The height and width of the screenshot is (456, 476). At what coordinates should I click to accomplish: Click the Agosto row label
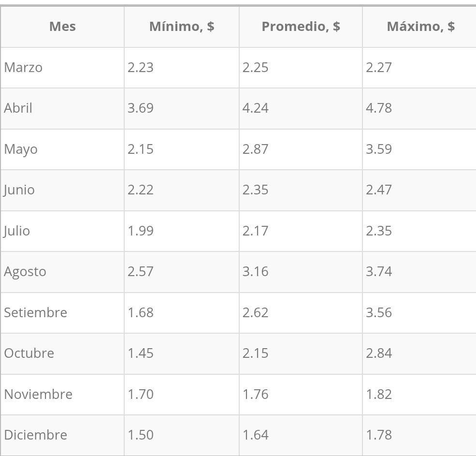25,272
